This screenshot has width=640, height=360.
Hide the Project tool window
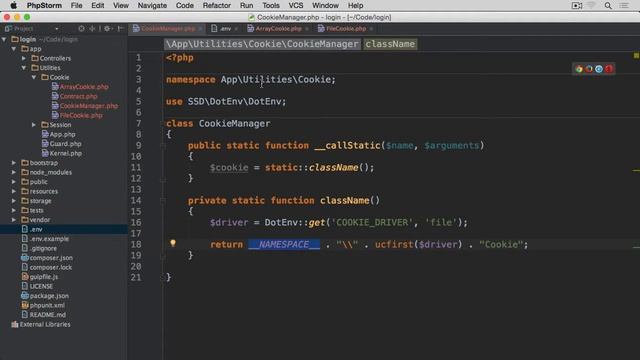[x=120, y=29]
